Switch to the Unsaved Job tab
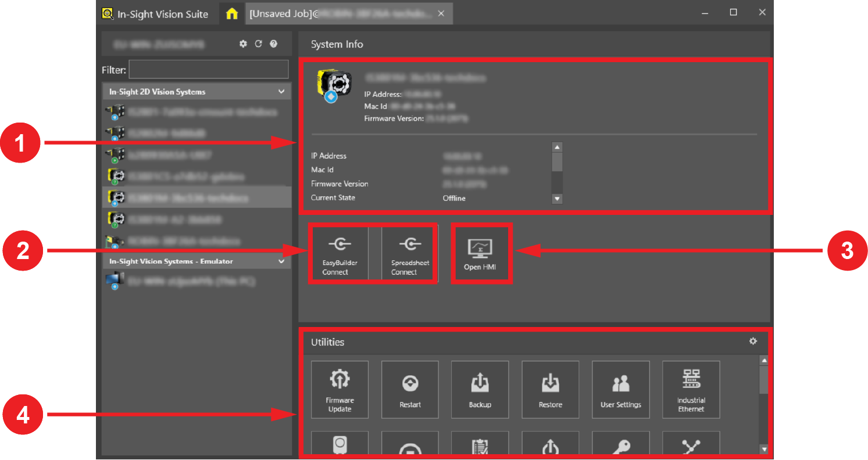 pyautogui.click(x=340, y=14)
